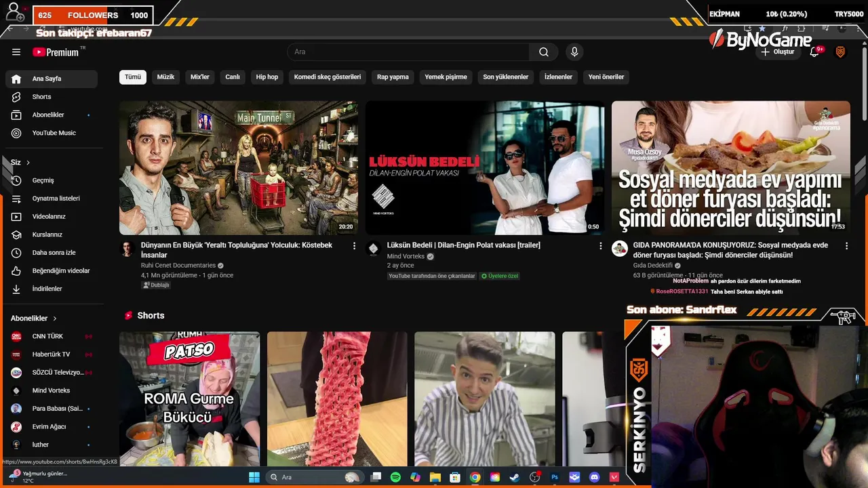
Task: Select the Tümü filter chip
Action: (133, 77)
